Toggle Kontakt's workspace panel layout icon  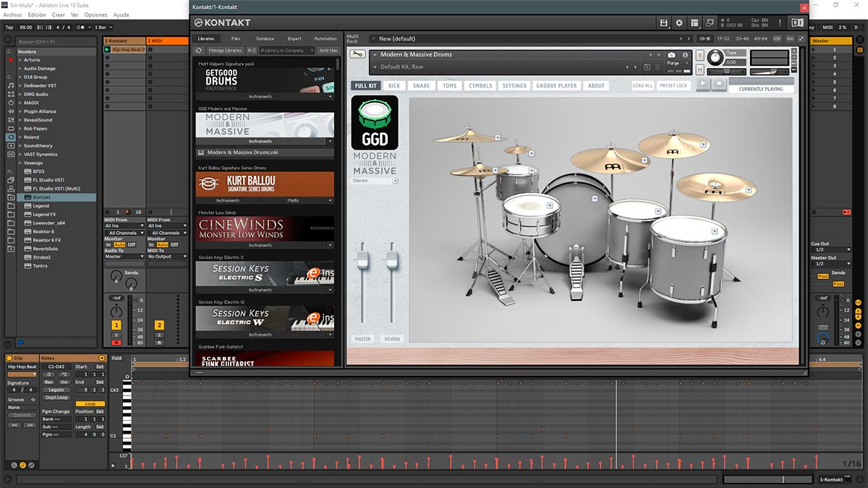(x=695, y=23)
